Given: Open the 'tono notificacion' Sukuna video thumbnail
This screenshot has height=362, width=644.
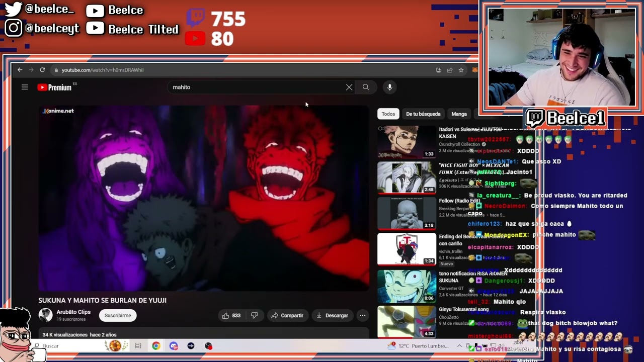Looking at the screenshot, I should click(407, 286).
